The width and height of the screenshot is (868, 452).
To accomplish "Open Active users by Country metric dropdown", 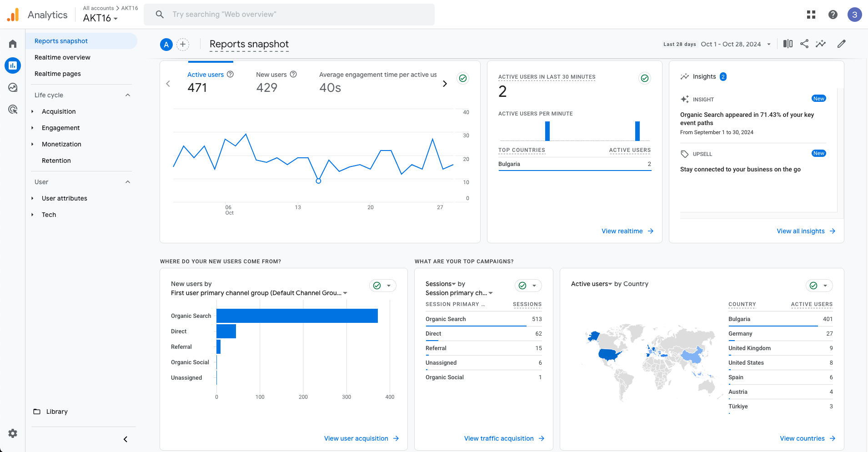I will point(592,284).
